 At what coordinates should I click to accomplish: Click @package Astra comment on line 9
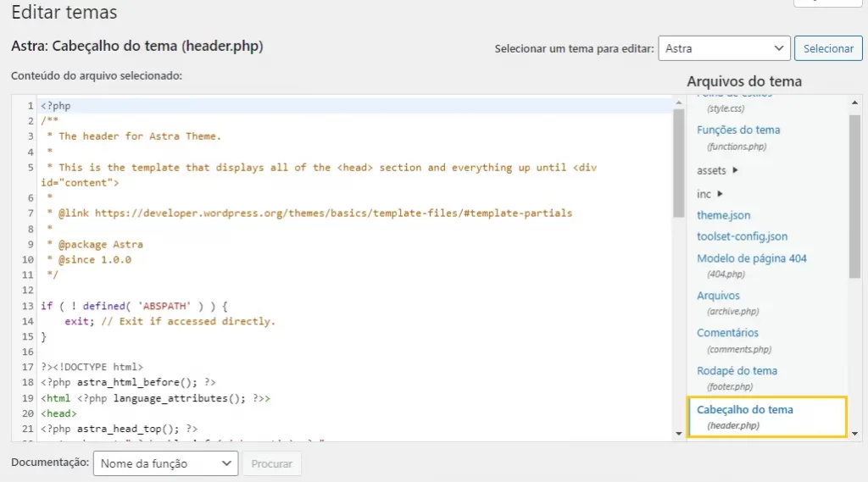point(100,244)
